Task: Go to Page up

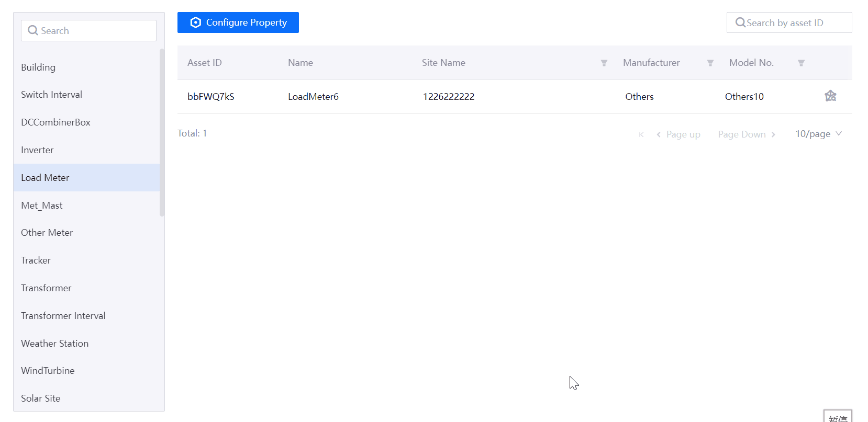Action: pyautogui.click(x=678, y=134)
